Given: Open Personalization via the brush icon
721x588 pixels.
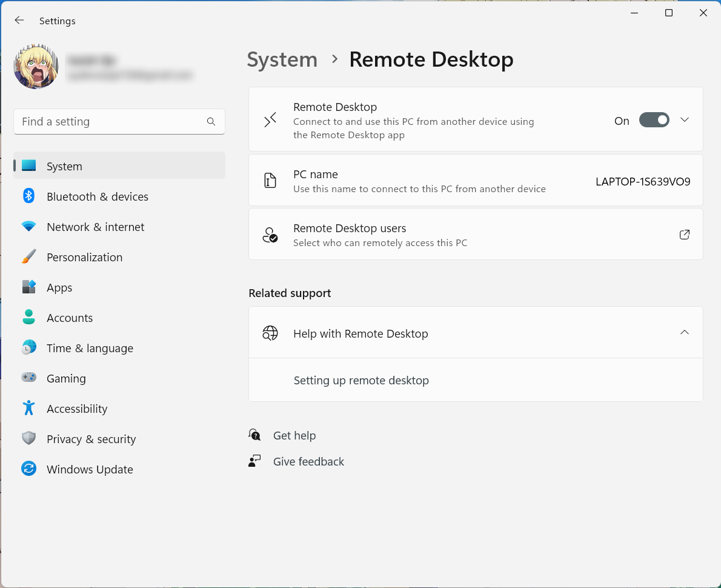Looking at the screenshot, I should coord(28,257).
